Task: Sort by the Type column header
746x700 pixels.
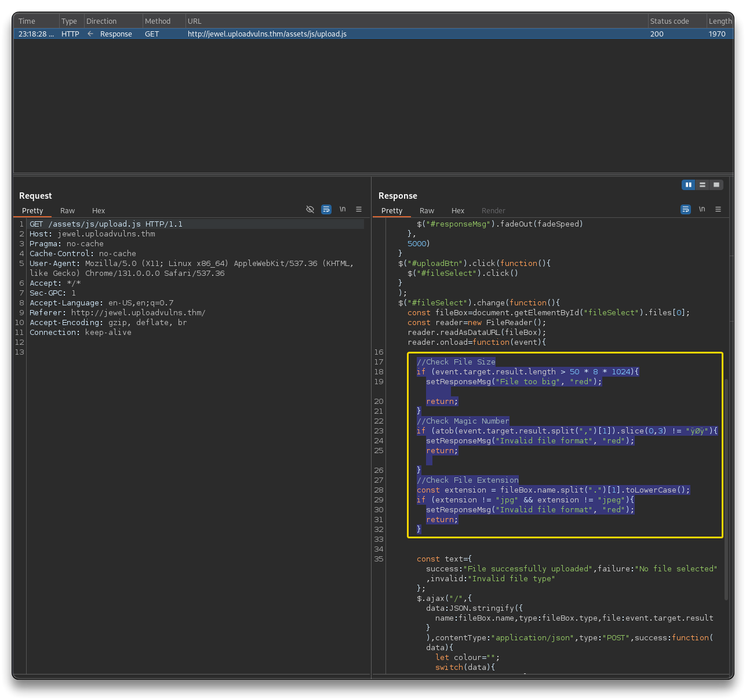Action: [x=72, y=21]
